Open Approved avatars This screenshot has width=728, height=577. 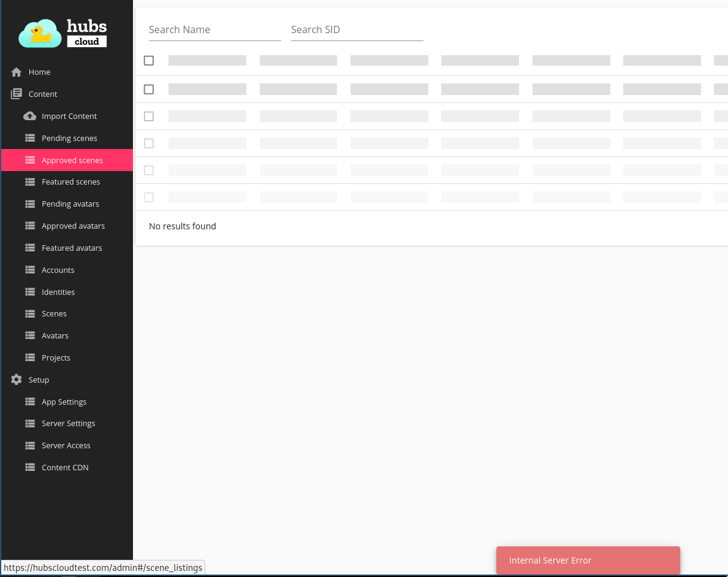coord(67,226)
